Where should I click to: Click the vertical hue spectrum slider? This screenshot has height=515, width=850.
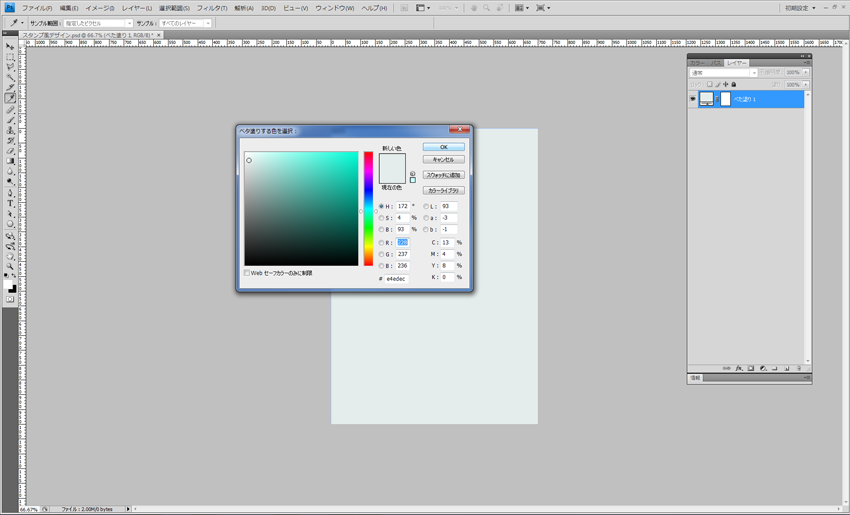[x=368, y=208]
